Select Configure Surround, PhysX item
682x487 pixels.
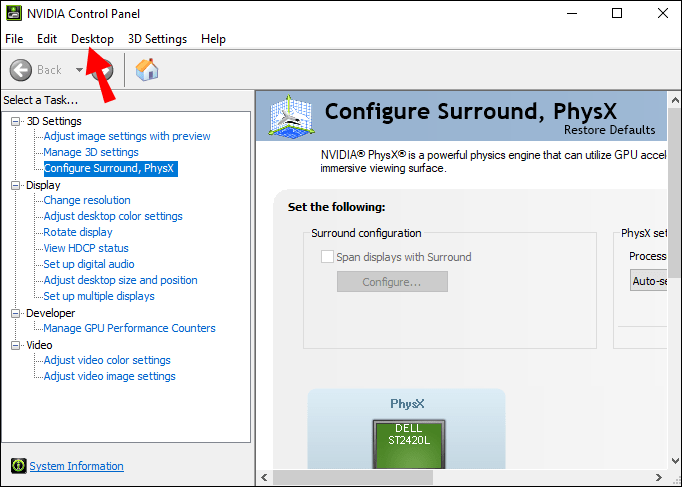coord(110,168)
